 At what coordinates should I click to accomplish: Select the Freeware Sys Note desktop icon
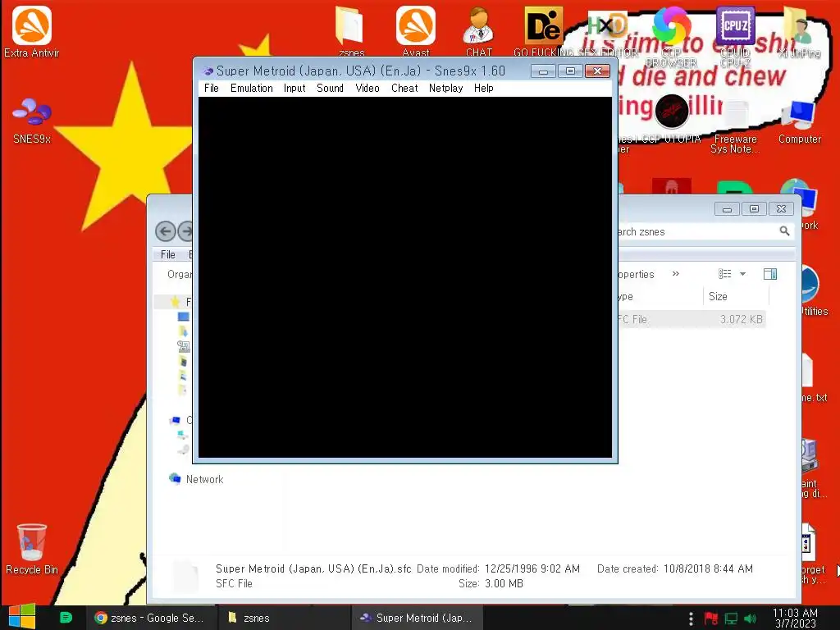[x=736, y=126]
